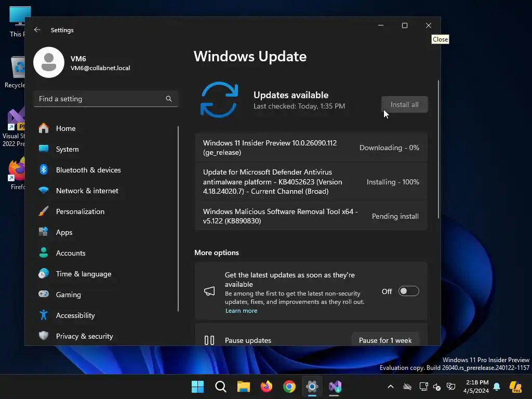Click Last checked: Today, 1:35 PM text
The width and height of the screenshot is (532, 399).
point(299,106)
